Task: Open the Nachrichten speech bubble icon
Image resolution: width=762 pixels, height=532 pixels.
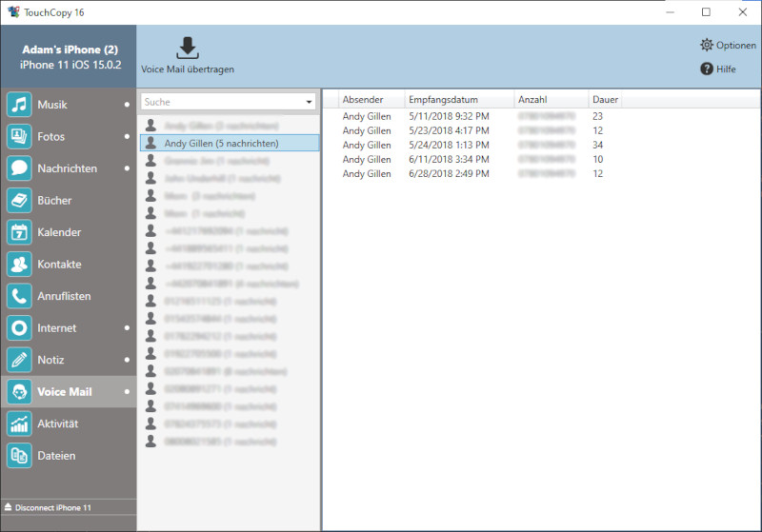Action: 19,168
